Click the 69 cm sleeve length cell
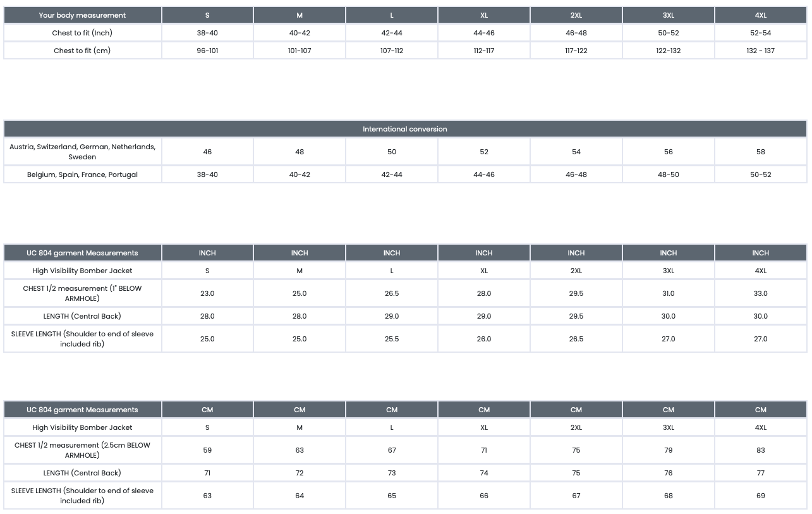 760,496
